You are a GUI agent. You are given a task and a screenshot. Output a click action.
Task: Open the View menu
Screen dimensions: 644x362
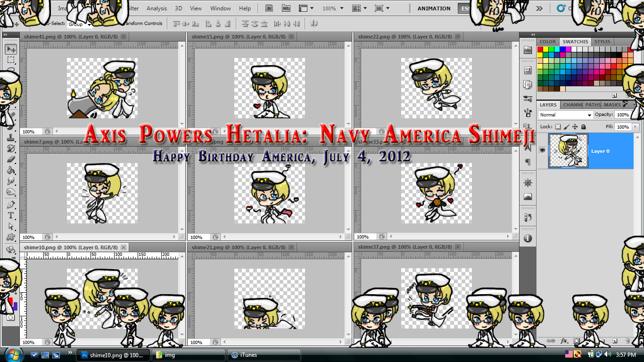click(196, 8)
